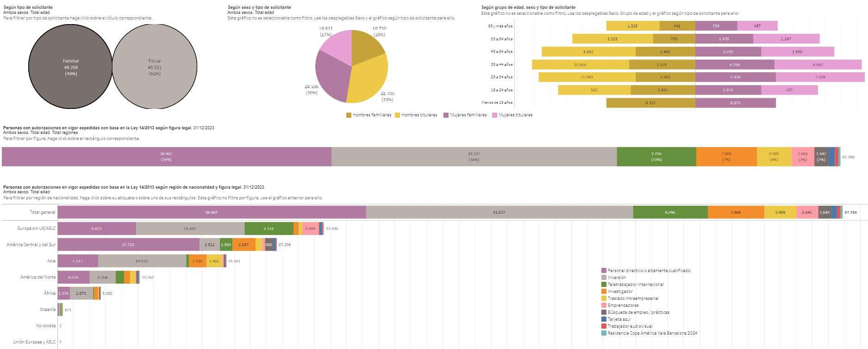
Task: Click Búsqueda de empleo / prácticas legend swatch
Action: [x=604, y=312]
